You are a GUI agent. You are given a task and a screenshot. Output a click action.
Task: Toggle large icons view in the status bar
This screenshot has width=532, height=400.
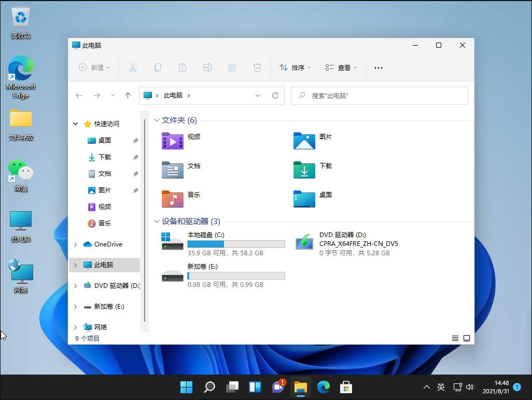[466, 338]
